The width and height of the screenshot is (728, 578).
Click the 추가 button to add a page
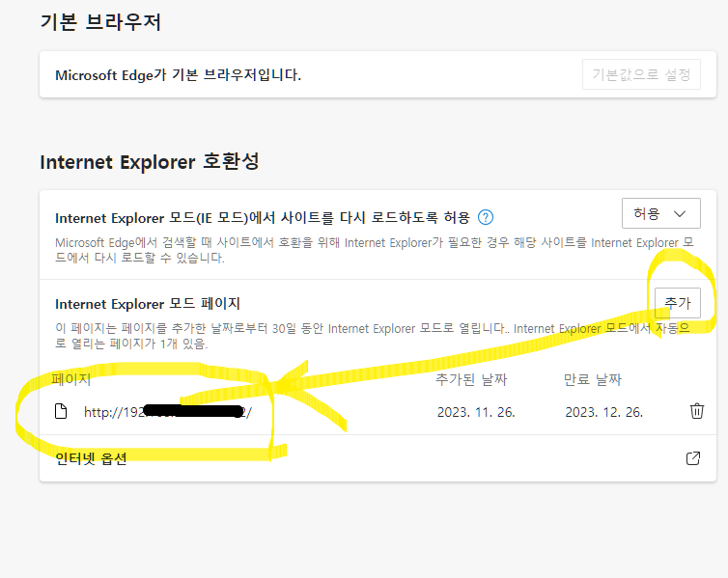(x=678, y=303)
